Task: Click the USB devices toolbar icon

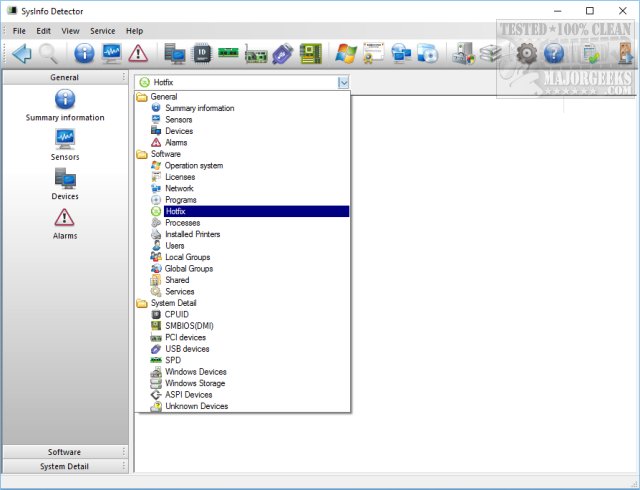Action: (x=283, y=54)
